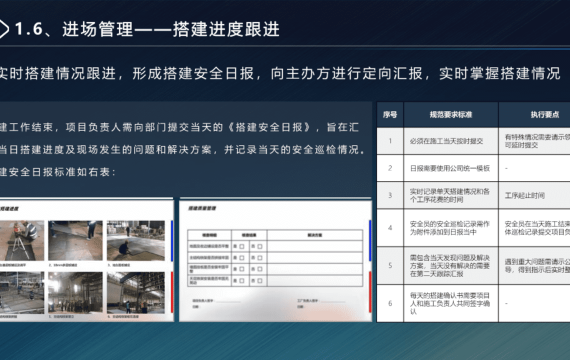Click the blue color bar beside the photo grid

[x=172, y=240]
